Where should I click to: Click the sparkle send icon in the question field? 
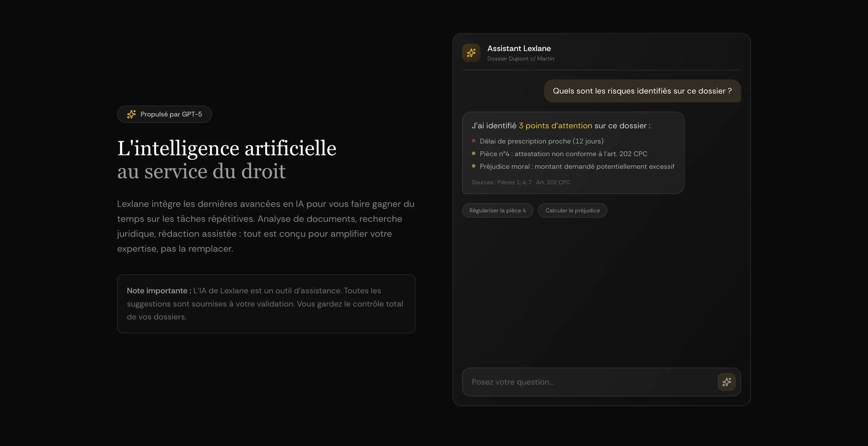coord(727,382)
